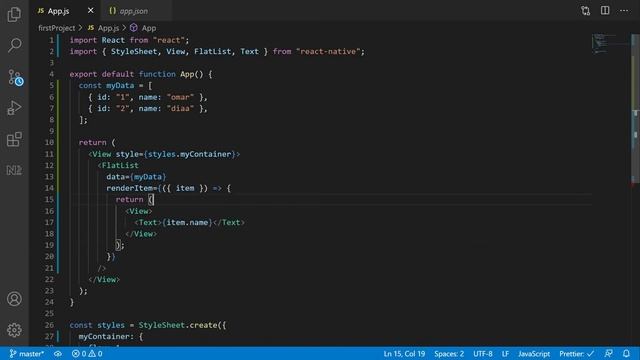
Task: Click the Ln 15, Col 19 position indicator
Action: pos(404,353)
